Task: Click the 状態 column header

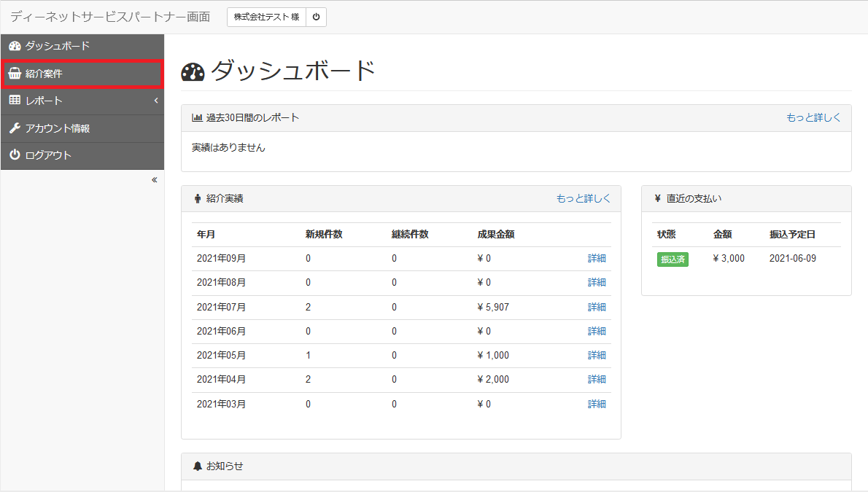Action: 667,234
